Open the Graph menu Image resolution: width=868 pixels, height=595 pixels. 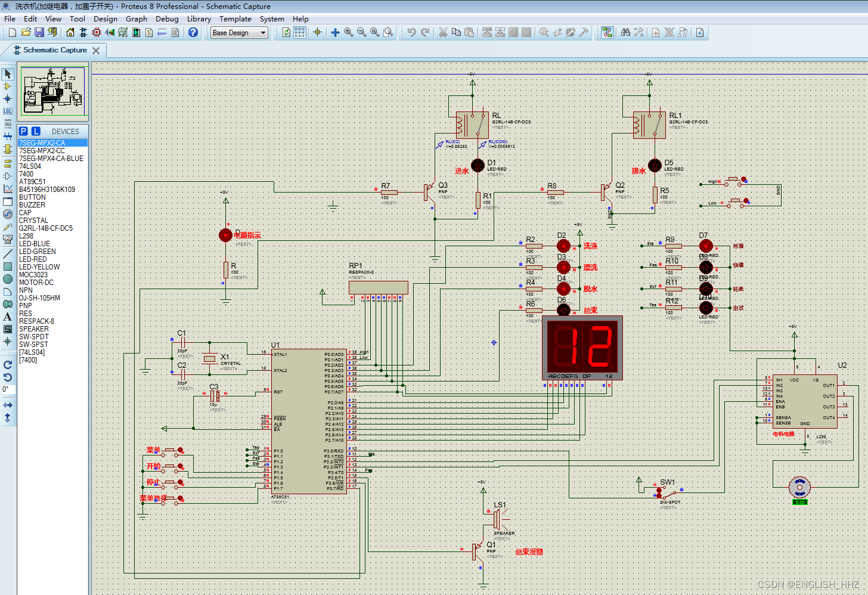(x=137, y=18)
